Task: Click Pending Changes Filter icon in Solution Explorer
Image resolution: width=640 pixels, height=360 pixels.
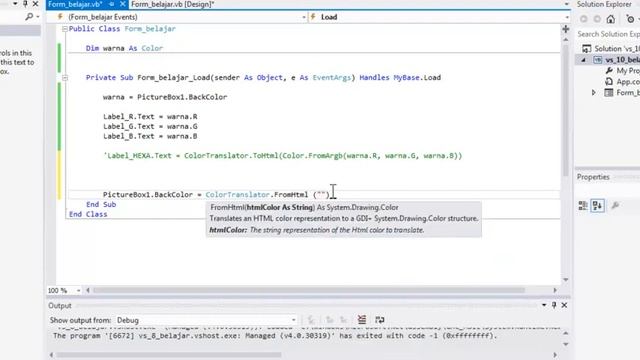Action: pos(631,19)
